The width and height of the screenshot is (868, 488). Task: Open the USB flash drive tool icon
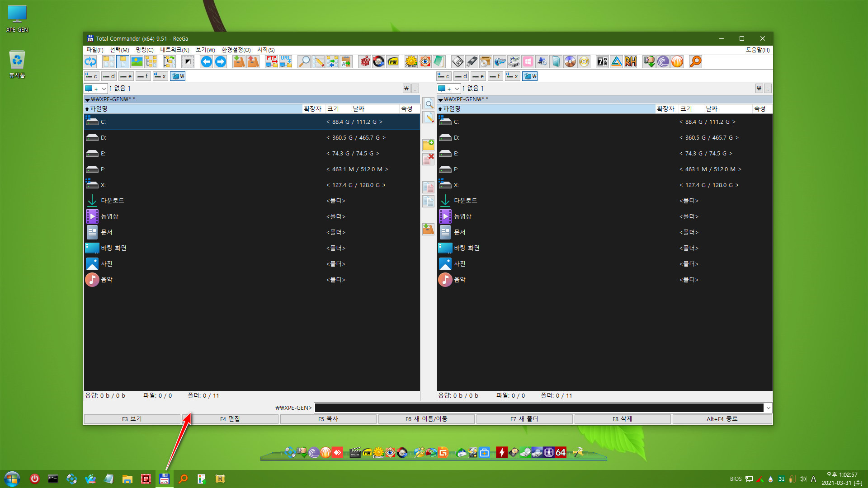(x=472, y=61)
